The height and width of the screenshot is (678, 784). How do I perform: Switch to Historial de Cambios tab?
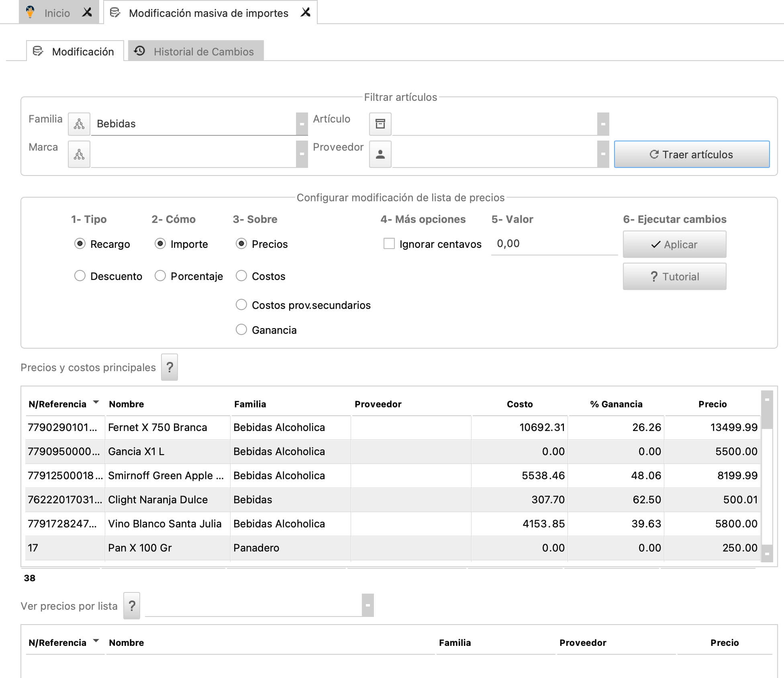pyautogui.click(x=196, y=51)
